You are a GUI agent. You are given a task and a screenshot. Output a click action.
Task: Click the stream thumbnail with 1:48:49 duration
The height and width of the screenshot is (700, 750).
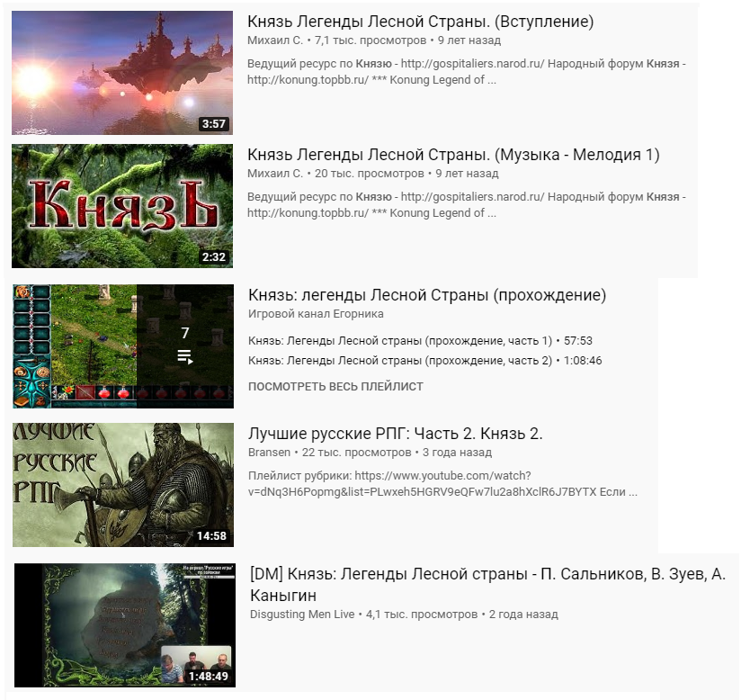pyautogui.click(x=125, y=625)
